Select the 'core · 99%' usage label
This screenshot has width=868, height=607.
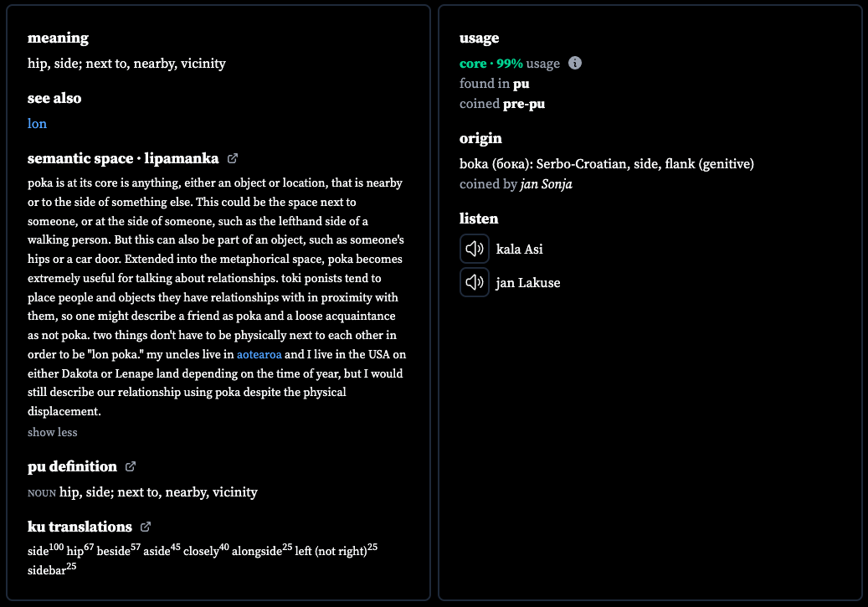(x=491, y=64)
